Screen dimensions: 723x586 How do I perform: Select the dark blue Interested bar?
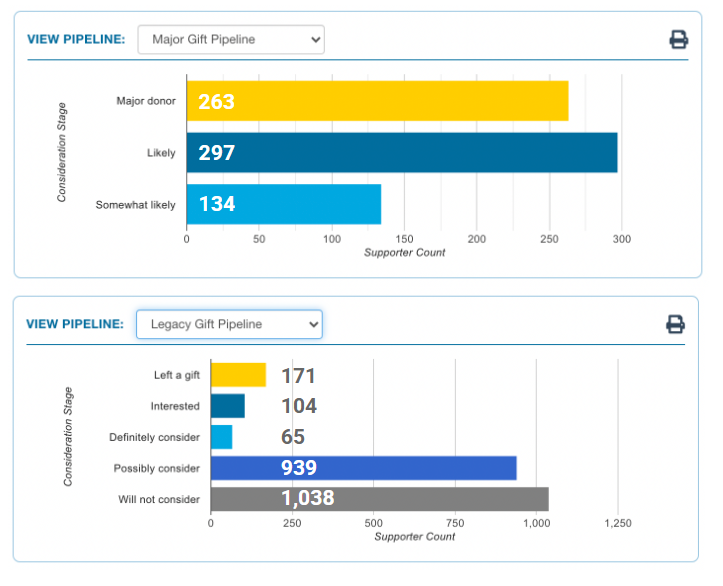coord(227,406)
